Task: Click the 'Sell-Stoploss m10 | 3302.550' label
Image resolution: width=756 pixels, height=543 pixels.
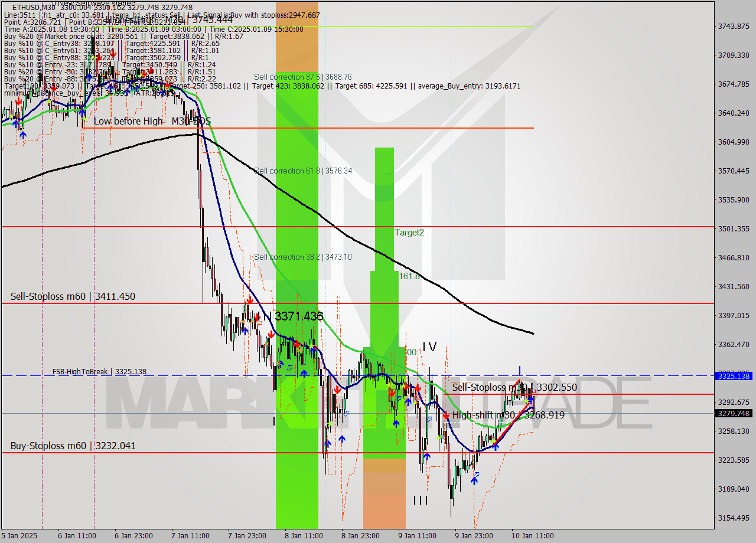Action: 514,387
